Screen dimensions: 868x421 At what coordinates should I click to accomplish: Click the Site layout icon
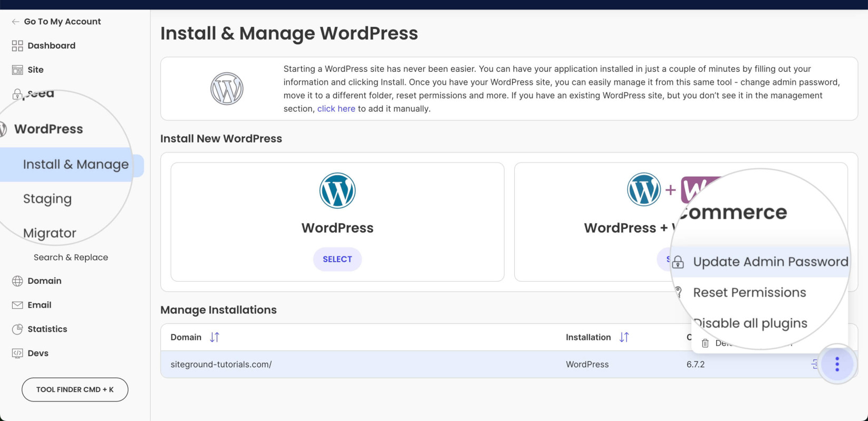(17, 70)
